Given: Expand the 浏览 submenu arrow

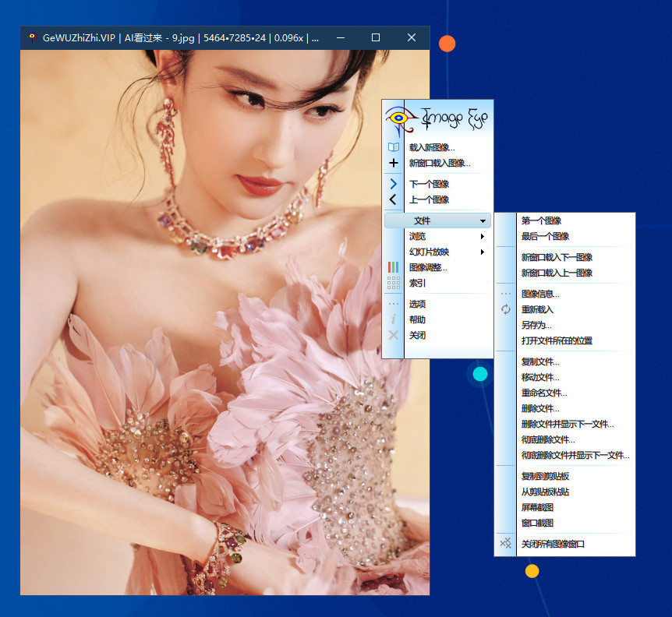Looking at the screenshot, I should [483, 236].
